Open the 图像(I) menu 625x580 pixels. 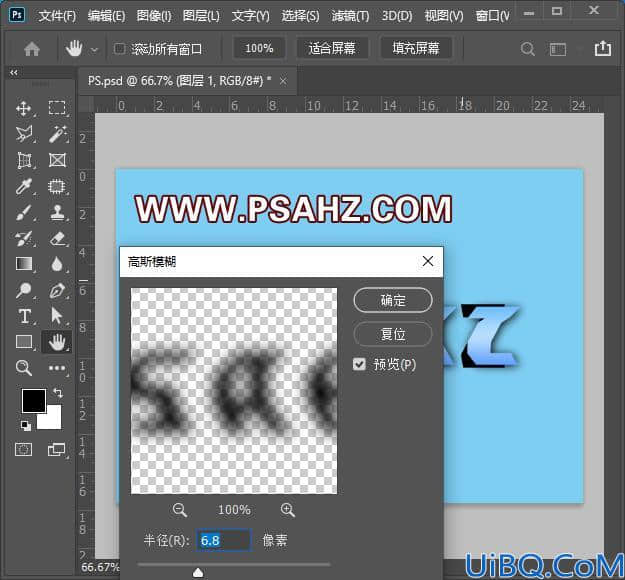click(x=154, y=16)
